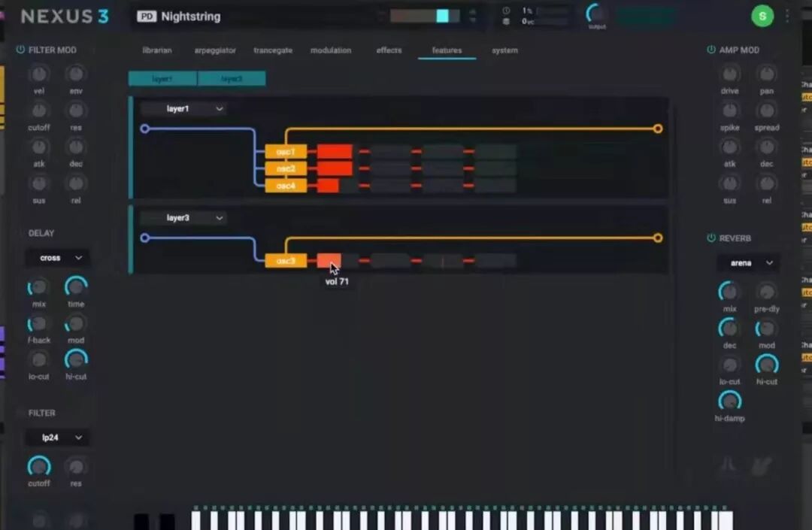812x530 pixels.
Task: Click the Filter Mod cutoff knob
Action: [39, 111]
